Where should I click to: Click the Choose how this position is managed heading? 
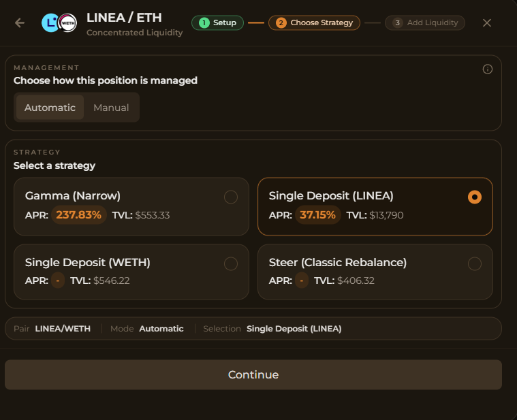tap(106, 80)
